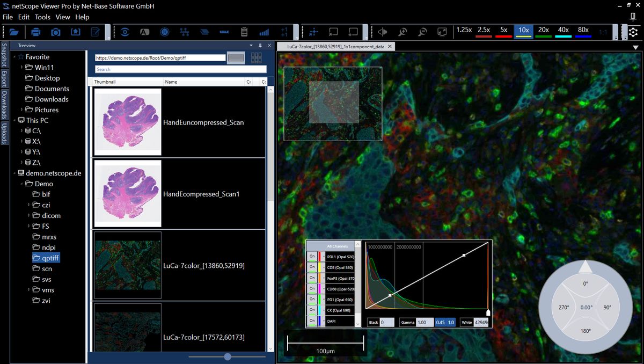
Task: Select the 40x magnification button
Action: [562, 31]
